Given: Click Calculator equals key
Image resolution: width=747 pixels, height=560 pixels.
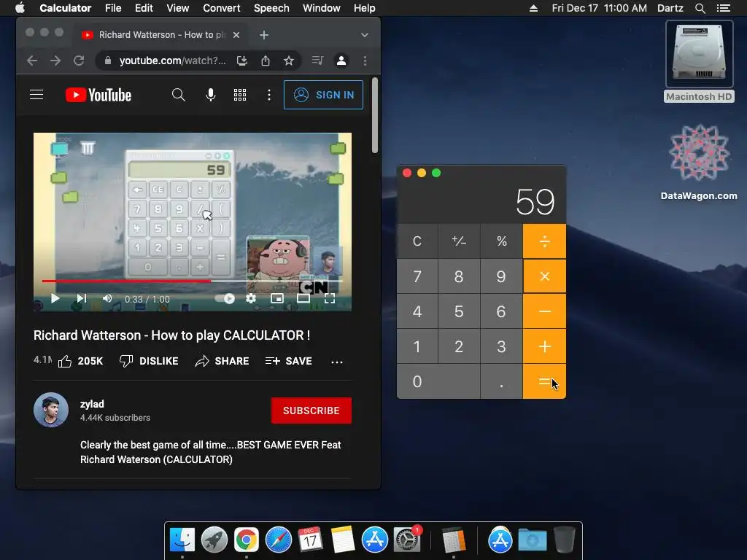Looking at the screenshot, I should 544,381.
